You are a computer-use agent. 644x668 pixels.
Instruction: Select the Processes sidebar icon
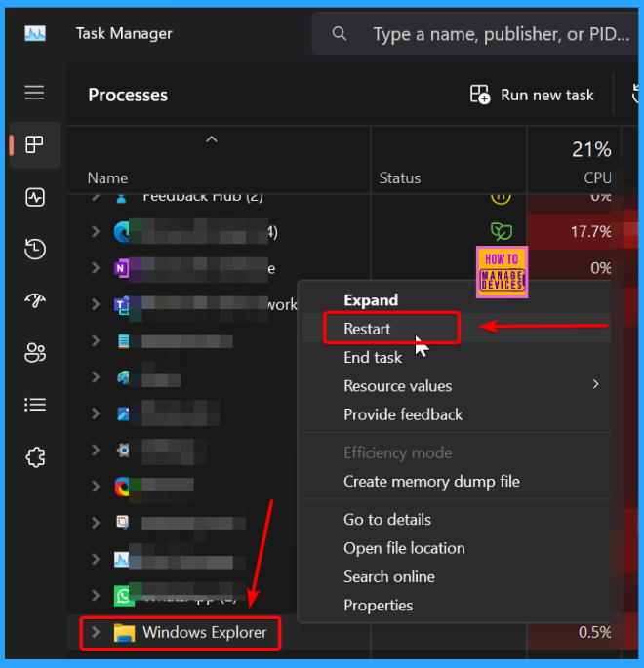(34, 145)
